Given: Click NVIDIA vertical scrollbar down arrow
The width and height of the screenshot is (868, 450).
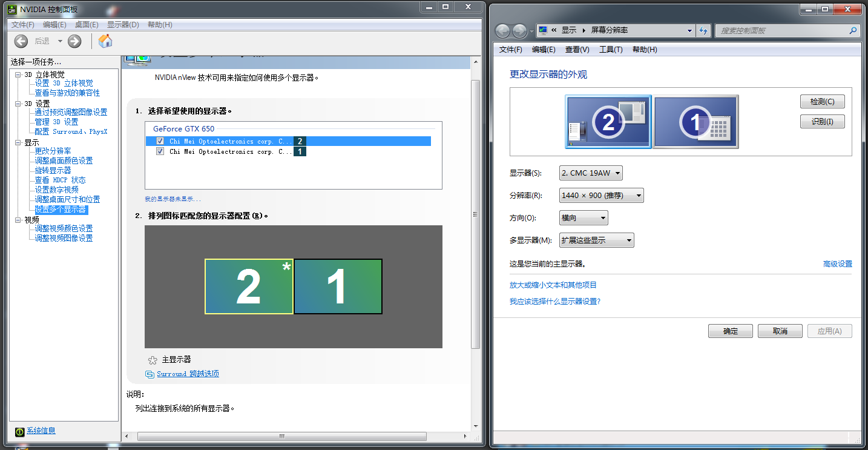Looking at the screenshot, I should [x=475, y=426].
